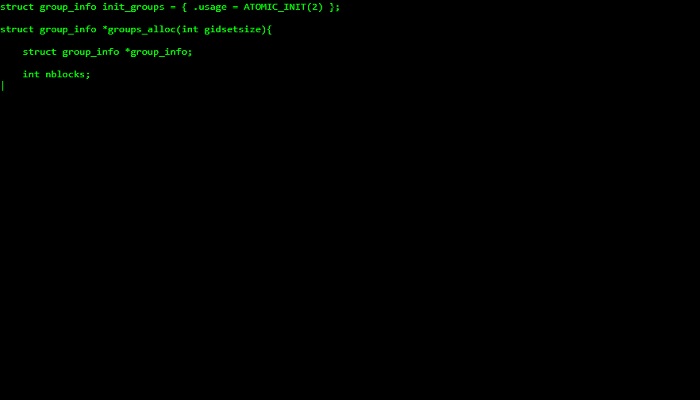Click 'int' keyword before nblocks
This screenshot has width=700, height=400.
pos(31,74)
